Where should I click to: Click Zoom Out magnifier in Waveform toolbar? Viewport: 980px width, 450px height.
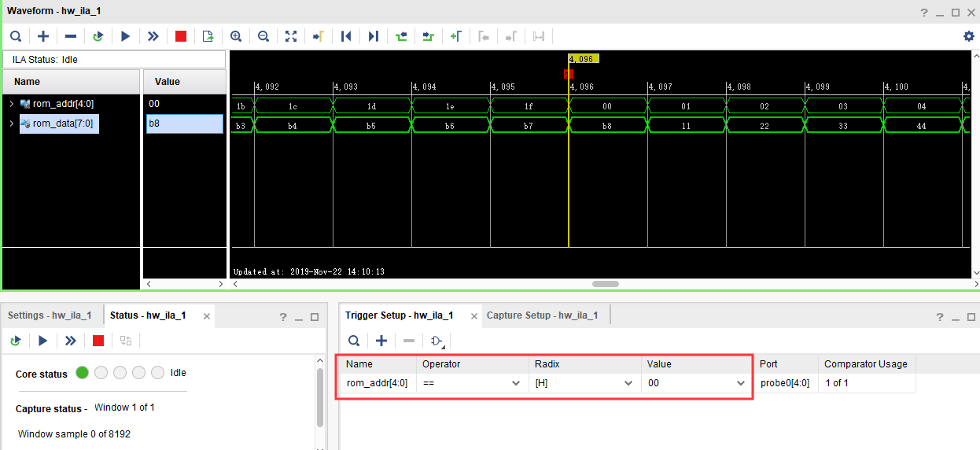click(x=263, y=36)
